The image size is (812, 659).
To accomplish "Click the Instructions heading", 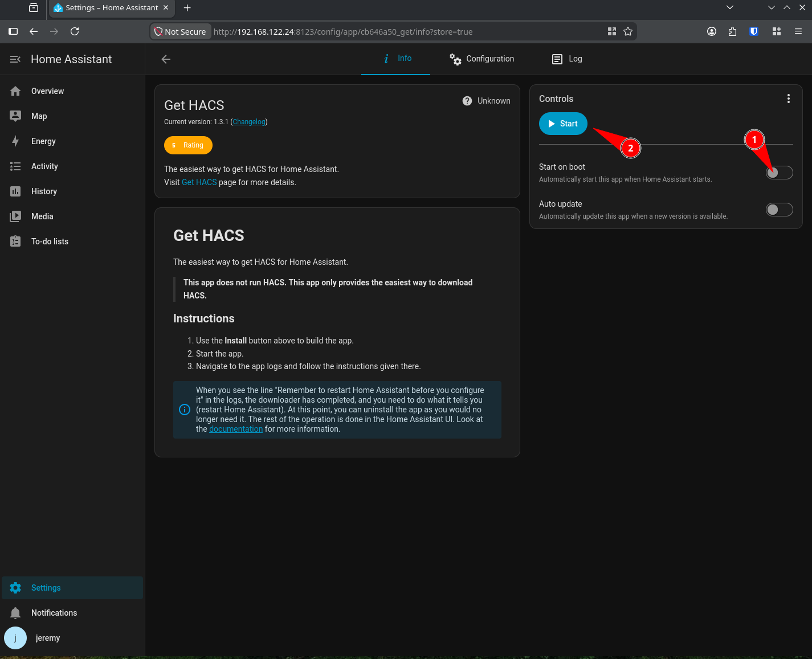I will pos(204,318).
